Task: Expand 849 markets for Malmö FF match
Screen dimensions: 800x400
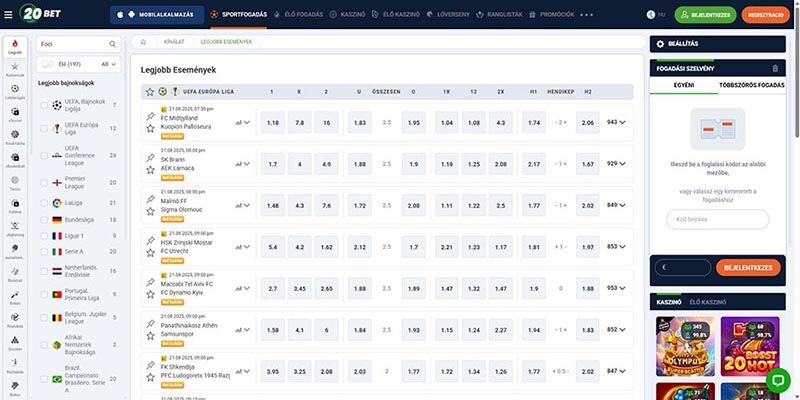Action: (x=616, y=205)
